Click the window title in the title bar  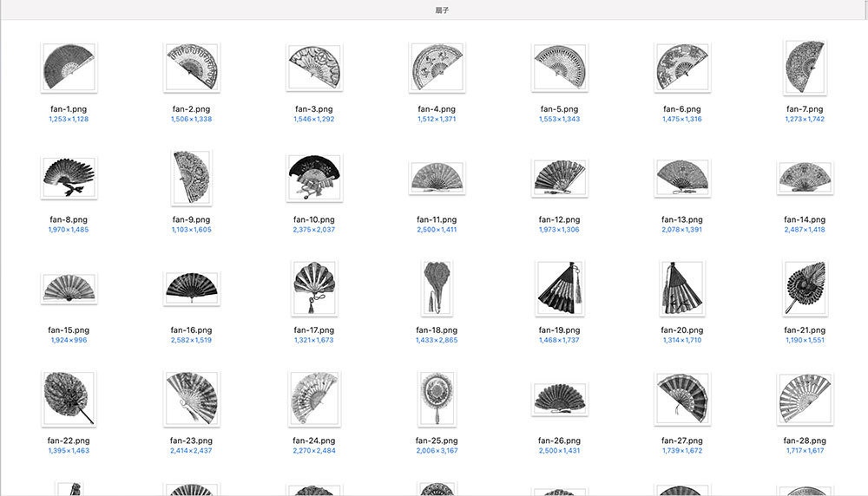[x=442, y=10]
